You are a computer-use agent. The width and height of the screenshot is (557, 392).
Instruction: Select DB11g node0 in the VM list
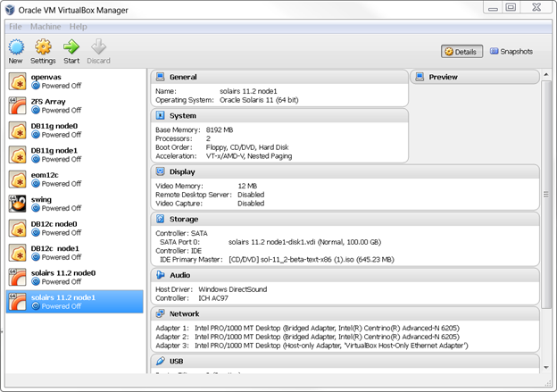click(75, 130)
